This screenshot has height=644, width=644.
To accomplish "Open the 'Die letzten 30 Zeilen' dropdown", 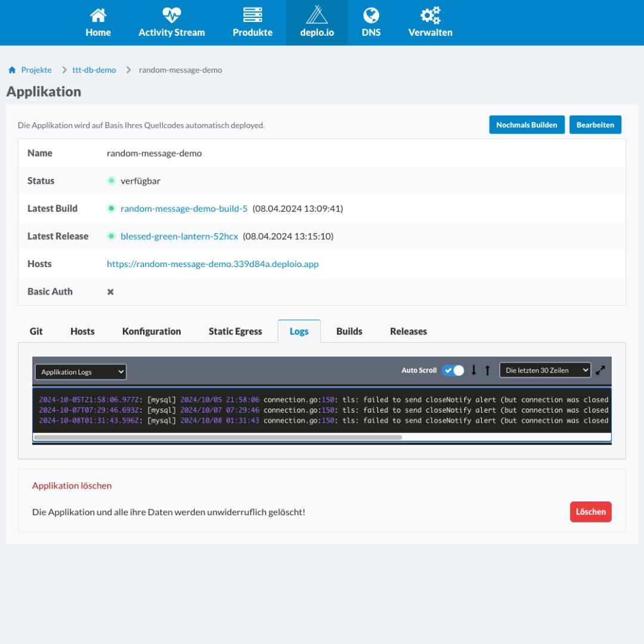I will tap(545, 370).
